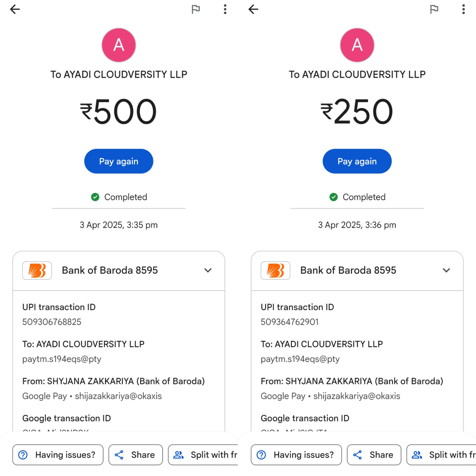Share the ₹250 transaction receipt
Image resolution: width=476 pixels, height=476 pixels.
point(374,455)
